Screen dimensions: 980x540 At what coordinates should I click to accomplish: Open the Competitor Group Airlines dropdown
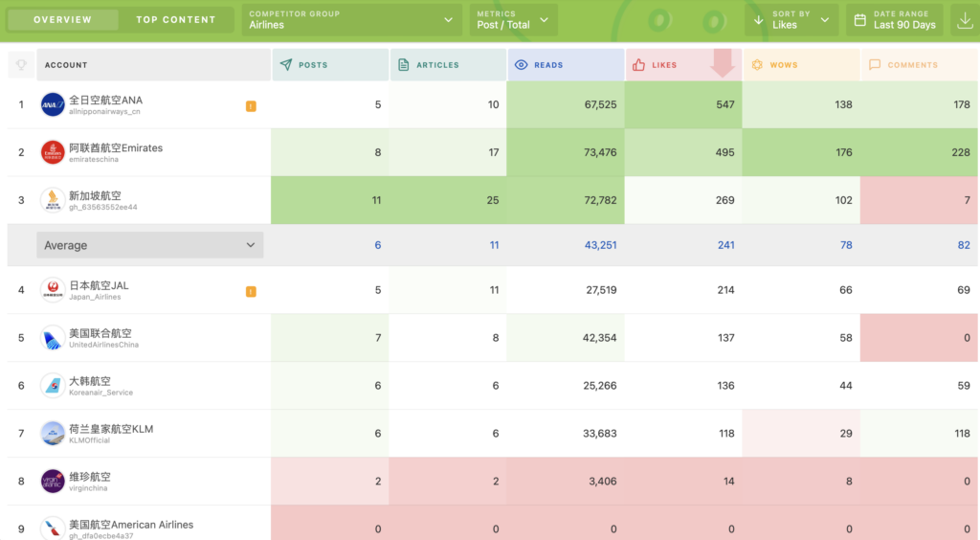351,20
